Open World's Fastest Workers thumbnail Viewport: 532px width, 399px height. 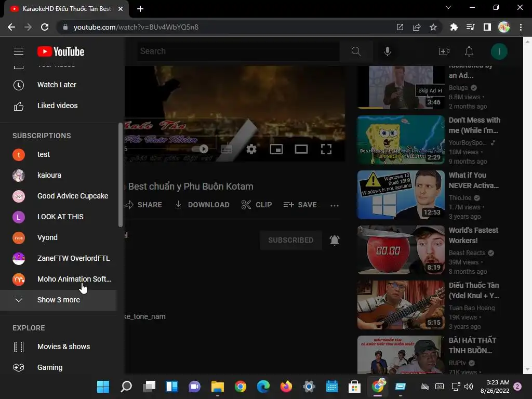tap(401, 250)
